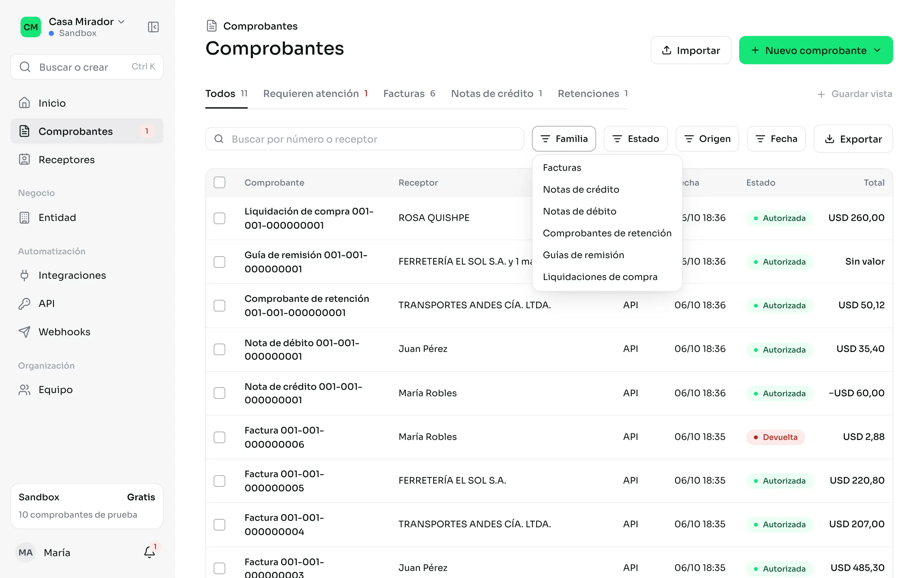The height and width of the screenshot is (578, 924).
Task: Open Integraciones plug icon
Action: [24, 275]
